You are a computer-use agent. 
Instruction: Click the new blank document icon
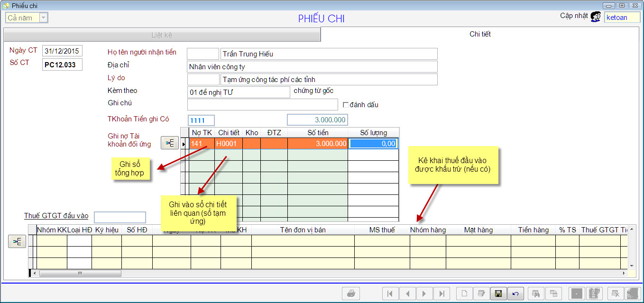click(464, 294)
